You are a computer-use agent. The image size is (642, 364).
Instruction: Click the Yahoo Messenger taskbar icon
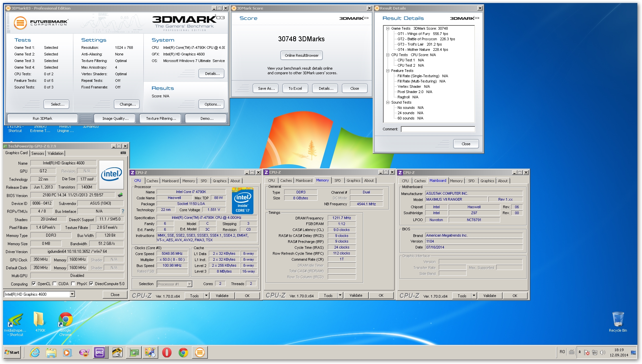point(84,352)
